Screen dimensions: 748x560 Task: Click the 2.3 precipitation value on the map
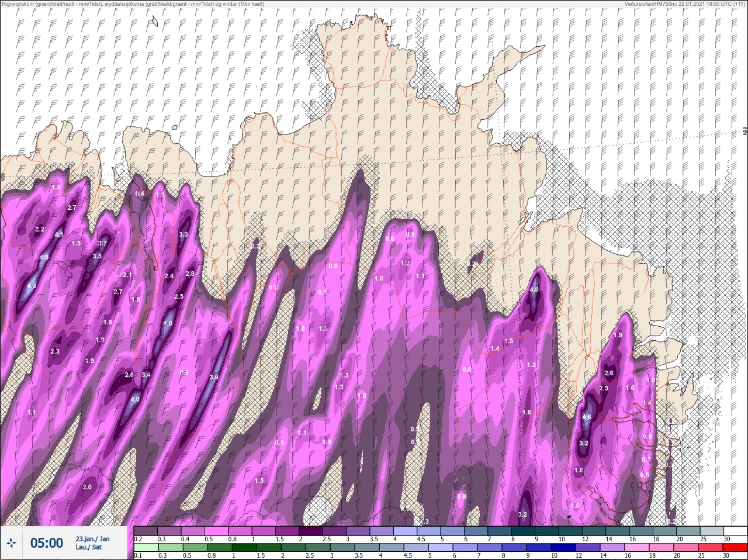pyautogui.click(x=55, y=351)
